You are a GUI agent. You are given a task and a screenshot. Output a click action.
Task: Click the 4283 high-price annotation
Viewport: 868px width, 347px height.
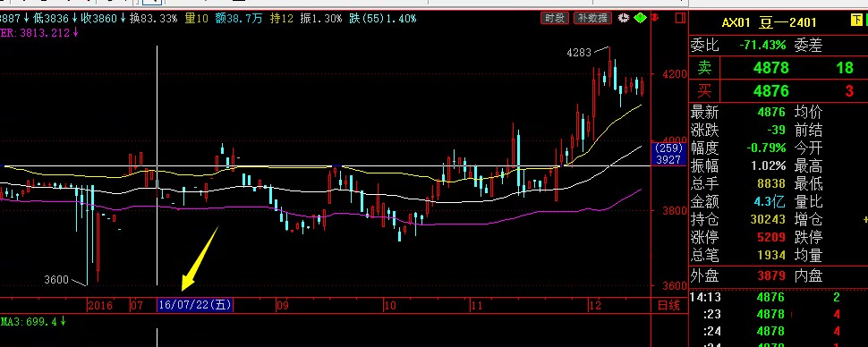click(579, 53)
